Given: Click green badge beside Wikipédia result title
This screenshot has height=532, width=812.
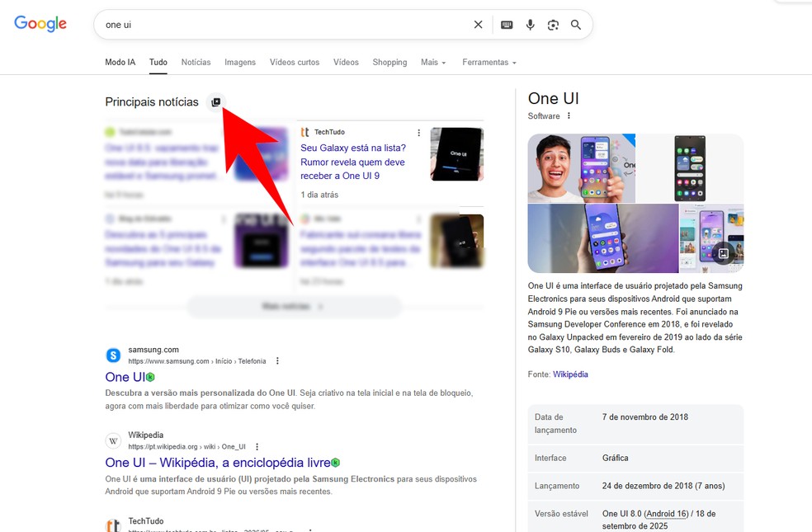Looking at the screenshot, I should [336, 462].
